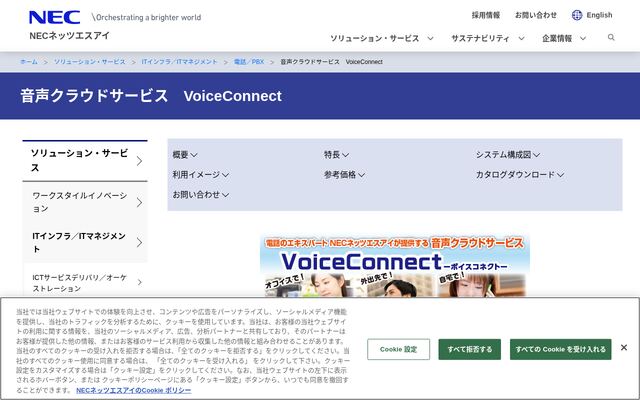This screenshot has width=640, height=400.
Task: Click the 音声クラウドサービス VoiceConnect page title
Action: tap(151, 96)
